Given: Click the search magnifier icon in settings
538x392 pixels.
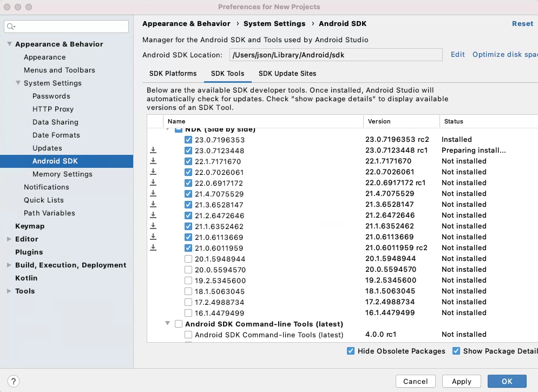Looking at the screenshot, I should (x=11, y=27).
